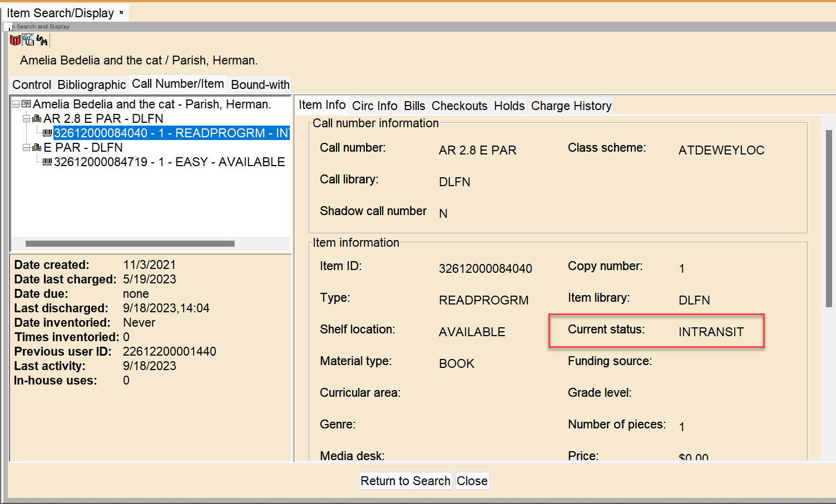The width and height of the screenshot is (836, 504).
Task: Click the Date due value none
Action: (x=136, y=293)
